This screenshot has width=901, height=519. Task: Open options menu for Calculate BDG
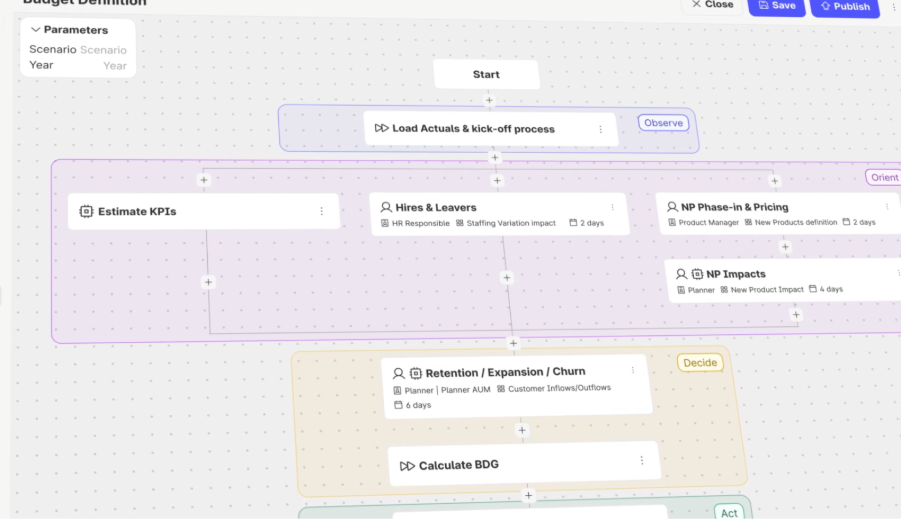[x=642, y=460]
